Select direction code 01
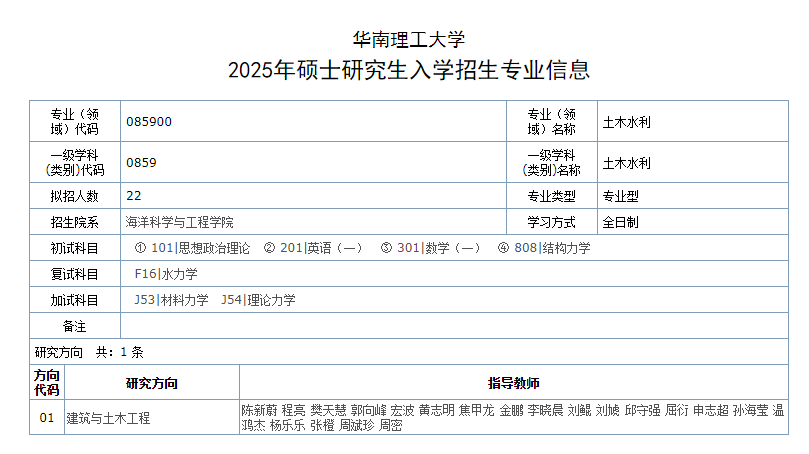Viewport: 809px width, 454px height. 47,417
